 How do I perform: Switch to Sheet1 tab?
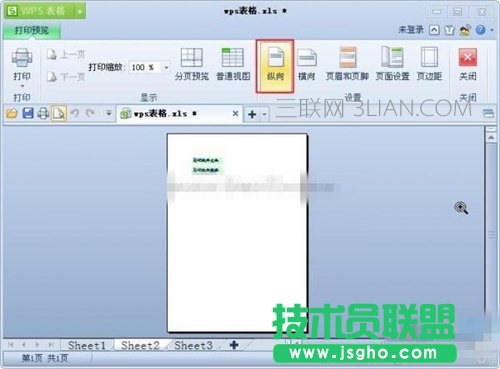pos(87,345)
